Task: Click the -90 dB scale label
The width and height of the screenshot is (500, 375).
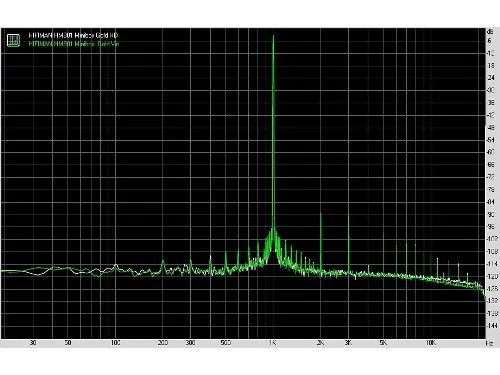Action: (491, 214)
